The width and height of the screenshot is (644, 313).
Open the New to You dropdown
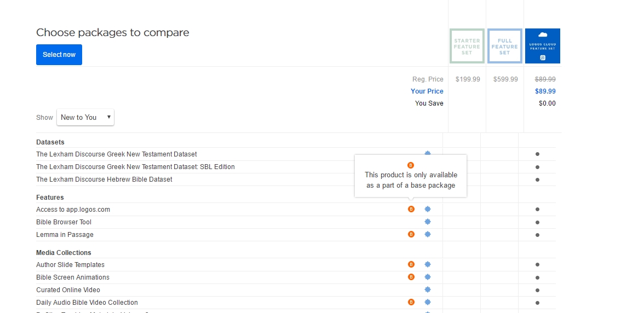85,117
